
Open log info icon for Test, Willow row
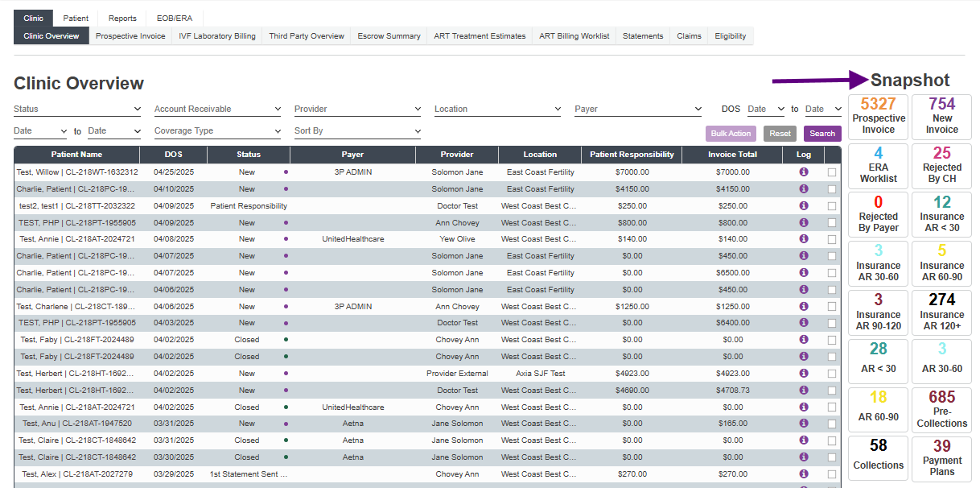pos(803,172)
